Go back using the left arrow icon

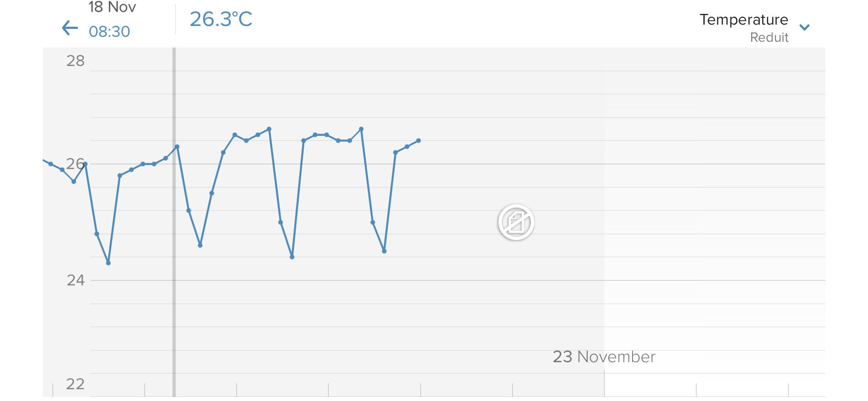70,28
